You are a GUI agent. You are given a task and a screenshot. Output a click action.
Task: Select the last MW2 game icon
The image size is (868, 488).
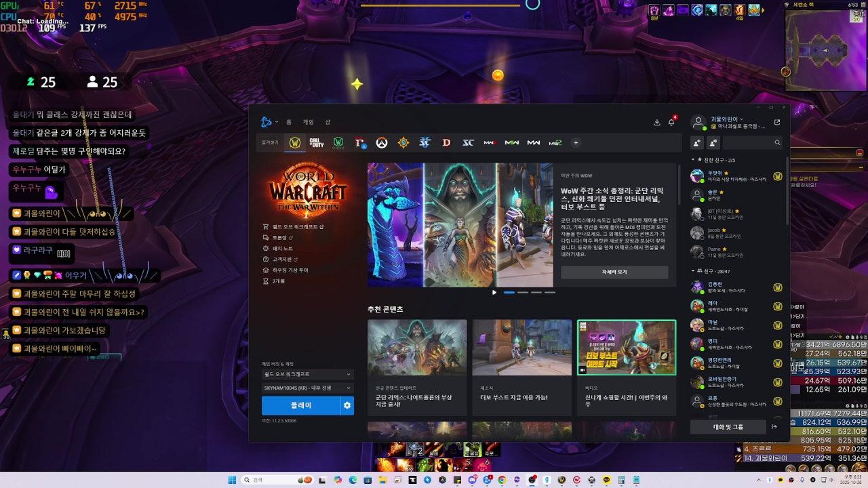[x=555, y=143]
